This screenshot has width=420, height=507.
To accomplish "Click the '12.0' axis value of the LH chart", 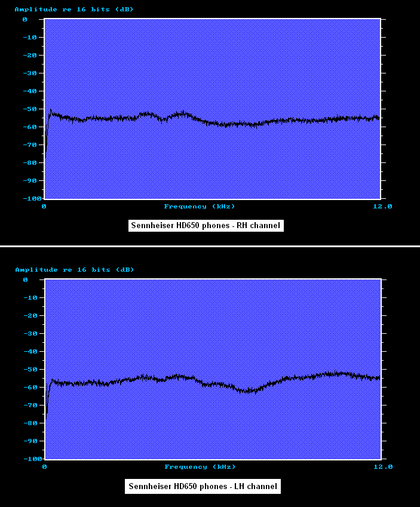I will pyautogui.click(x=383, y=466).
